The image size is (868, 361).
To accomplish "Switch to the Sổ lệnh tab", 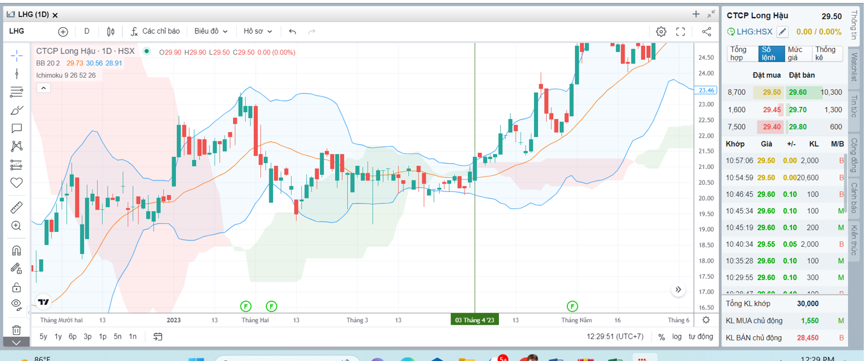I will [771, 54].
